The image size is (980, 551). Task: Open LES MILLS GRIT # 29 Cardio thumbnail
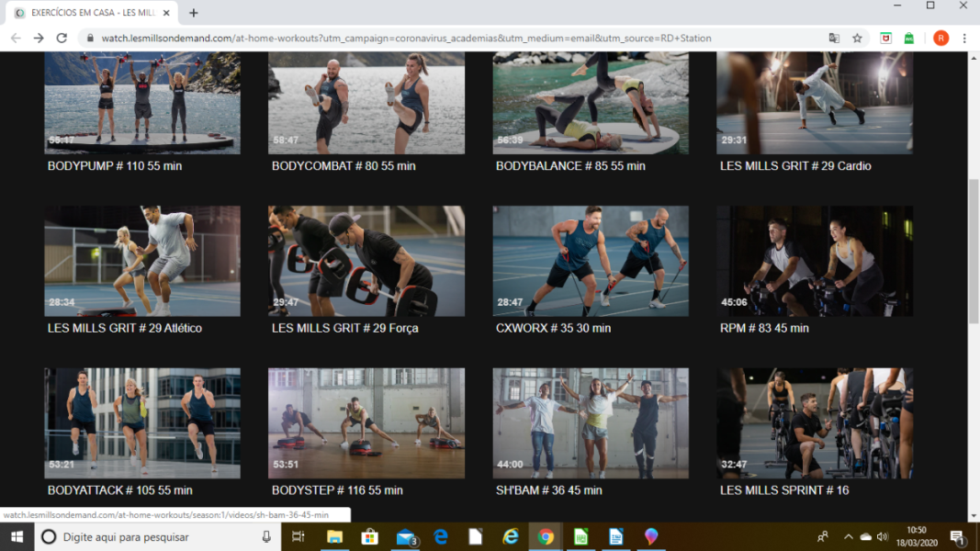tap(815, 103)
